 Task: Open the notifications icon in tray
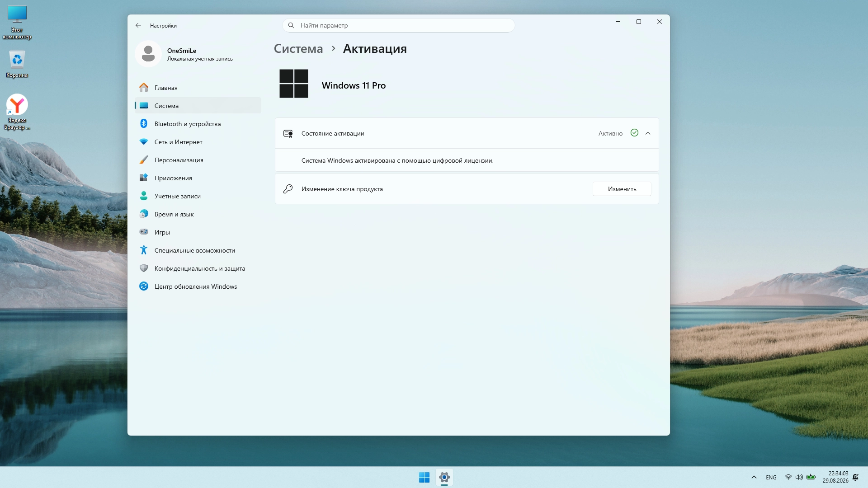856,478
